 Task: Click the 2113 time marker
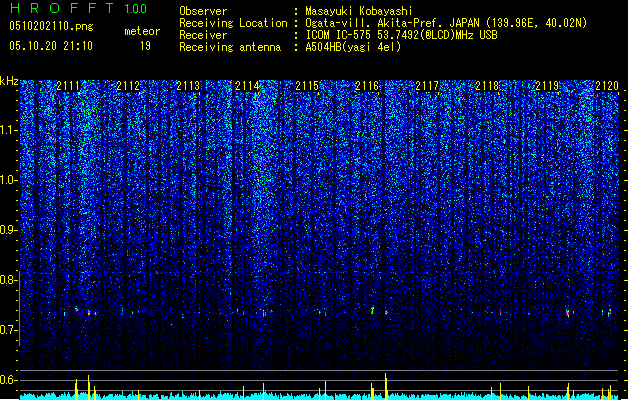tap(188, 86)
